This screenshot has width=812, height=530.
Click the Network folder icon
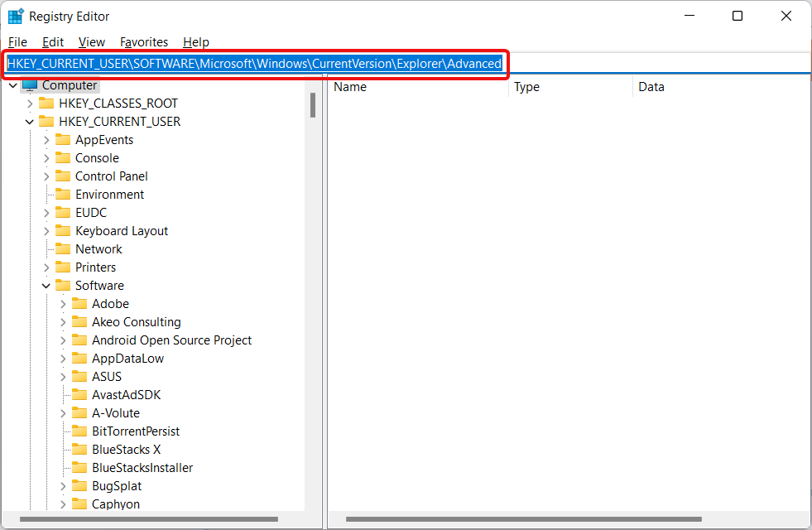[x=63, y=248]
